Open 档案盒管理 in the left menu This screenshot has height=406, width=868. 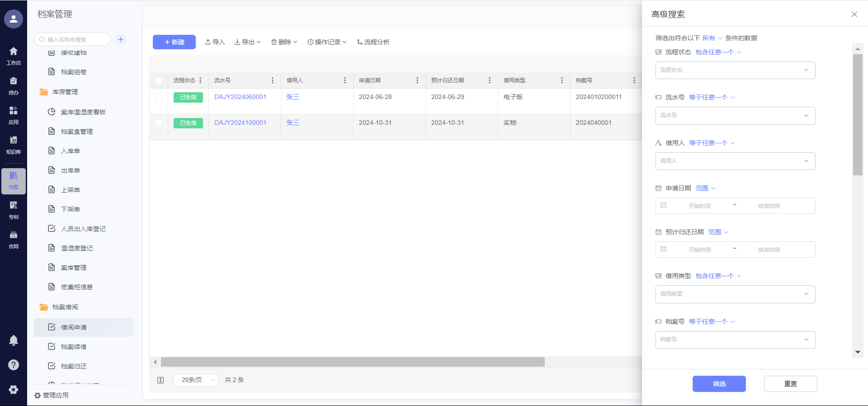tap(77, 132)
